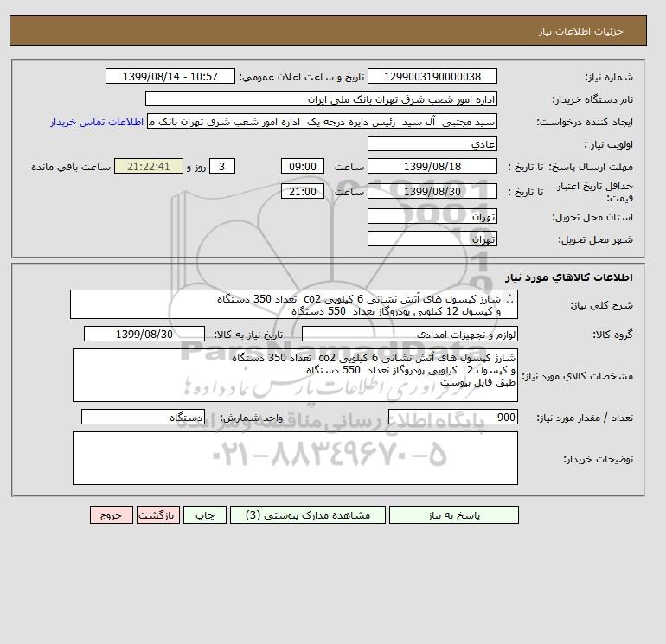Click the empty توضیحات خریدار text area
This screenshot has width=666, height=644.
pos(295,458)
